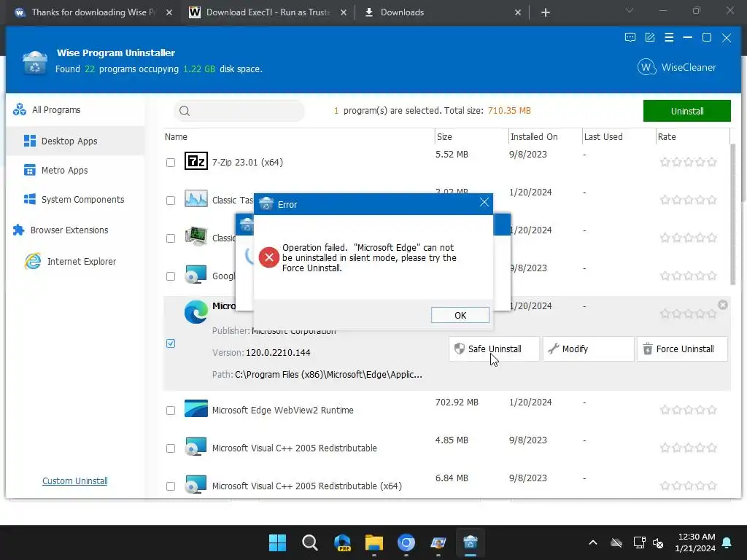The height and width of the screenshot is (560, 747).
Task: Click the Safe Uninstall shield icon
Action: coord(460,349)
